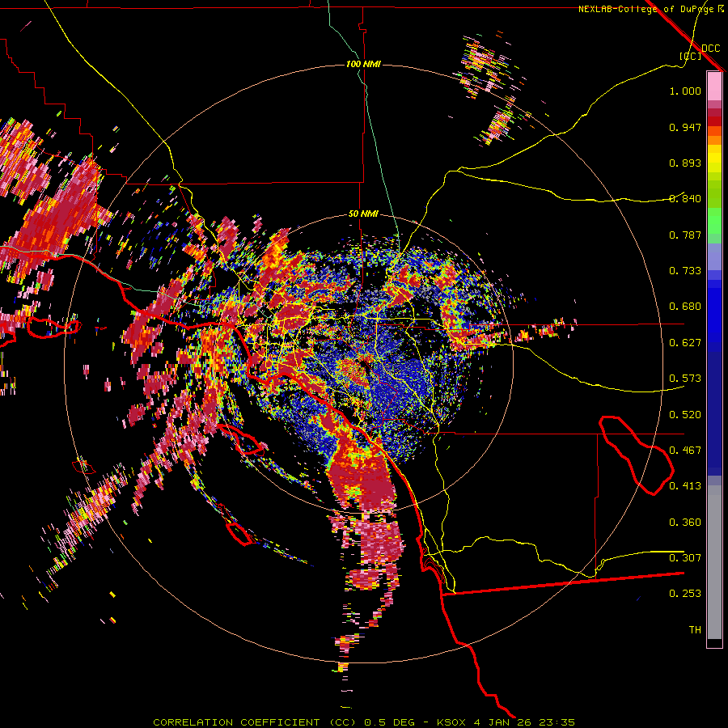The width and height of the screenshot is (728, 728).
Task: Click the 0.947 legend value
Action: pyautogui.click(x=685, y=127)
